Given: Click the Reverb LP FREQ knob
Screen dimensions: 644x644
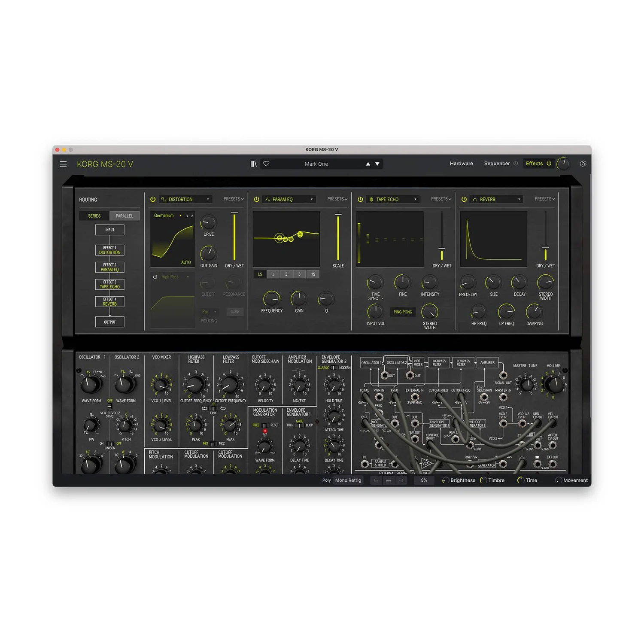Looking at the screenshot, I should coord(506,312).
